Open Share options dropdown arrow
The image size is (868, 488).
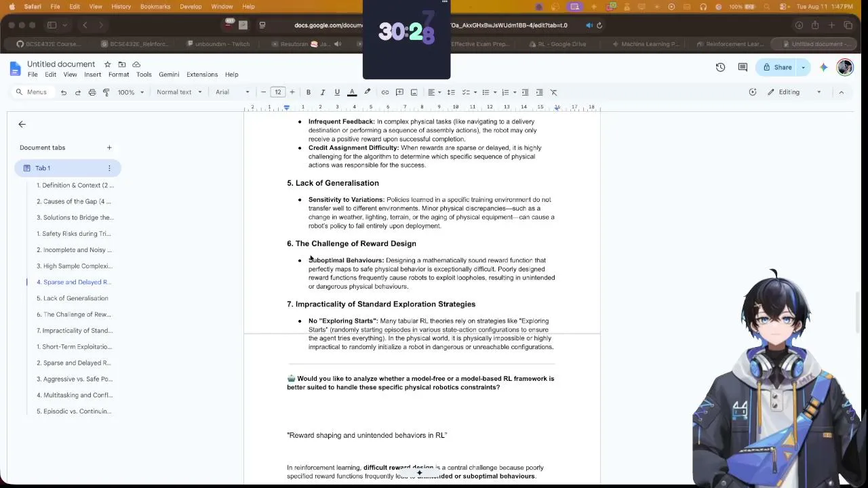804,67
